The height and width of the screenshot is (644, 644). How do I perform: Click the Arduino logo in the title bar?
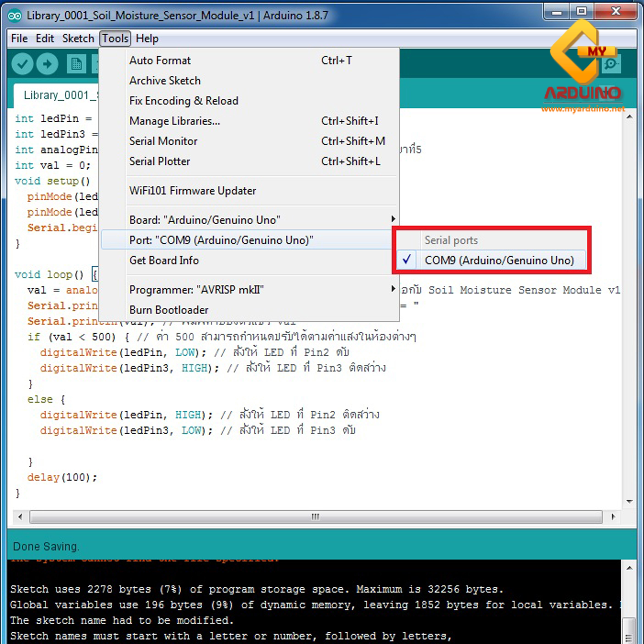[x=15, y=15]
